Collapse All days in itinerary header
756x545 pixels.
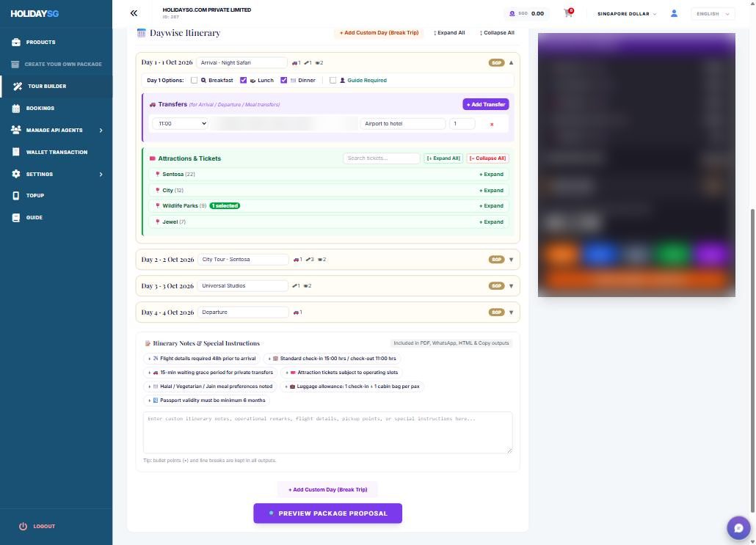pos(497,33)
